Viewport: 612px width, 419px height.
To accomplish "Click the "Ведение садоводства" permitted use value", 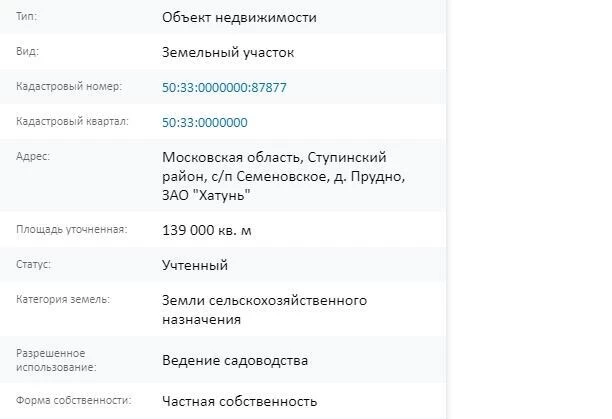I will [x=235, y=360].
